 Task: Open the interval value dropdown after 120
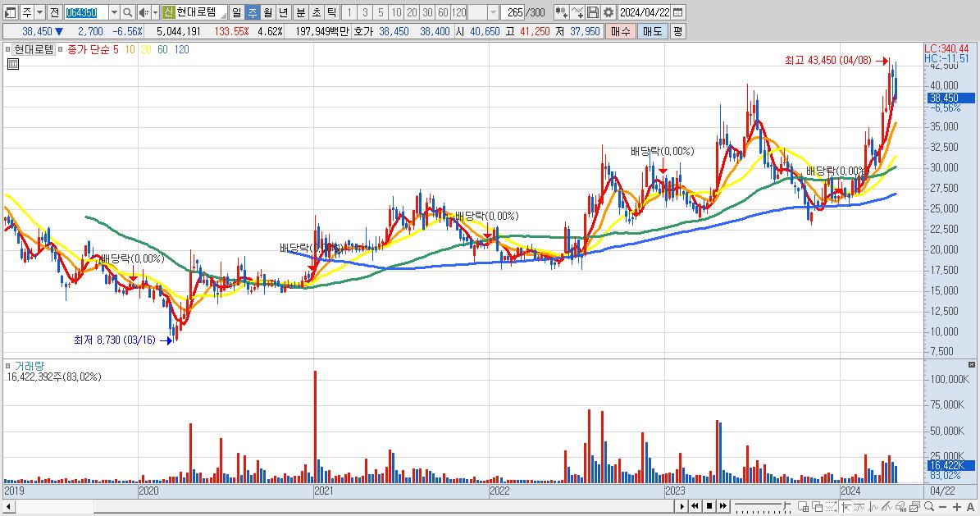(493, 12)
